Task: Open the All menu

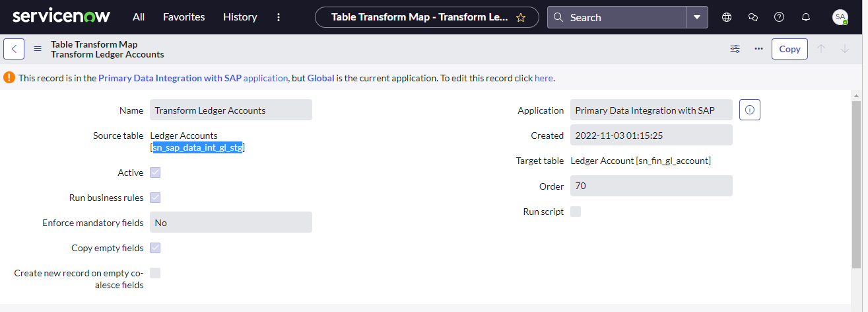Action: coord(139,17)
